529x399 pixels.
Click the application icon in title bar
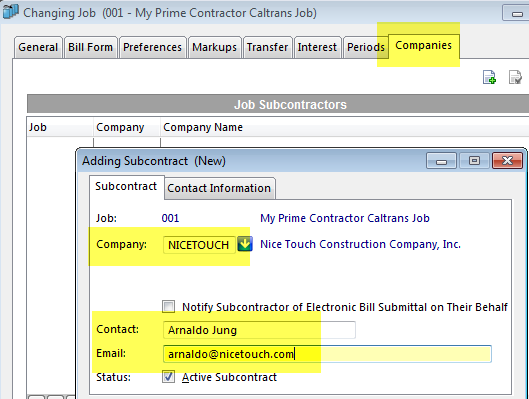[10, 12]
